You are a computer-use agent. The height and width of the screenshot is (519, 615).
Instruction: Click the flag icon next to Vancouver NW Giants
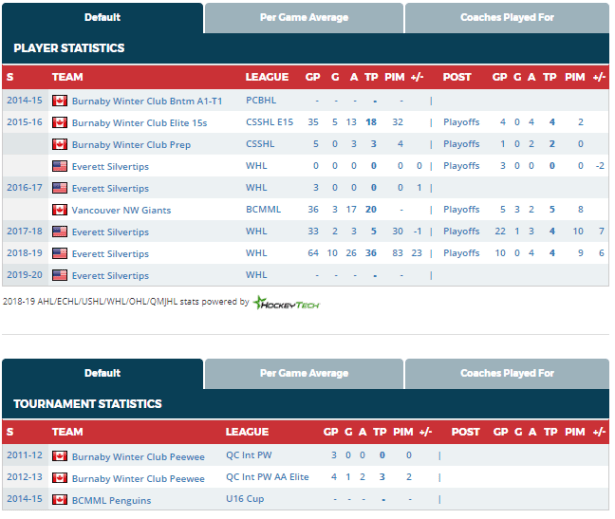(x=59, y=210)
